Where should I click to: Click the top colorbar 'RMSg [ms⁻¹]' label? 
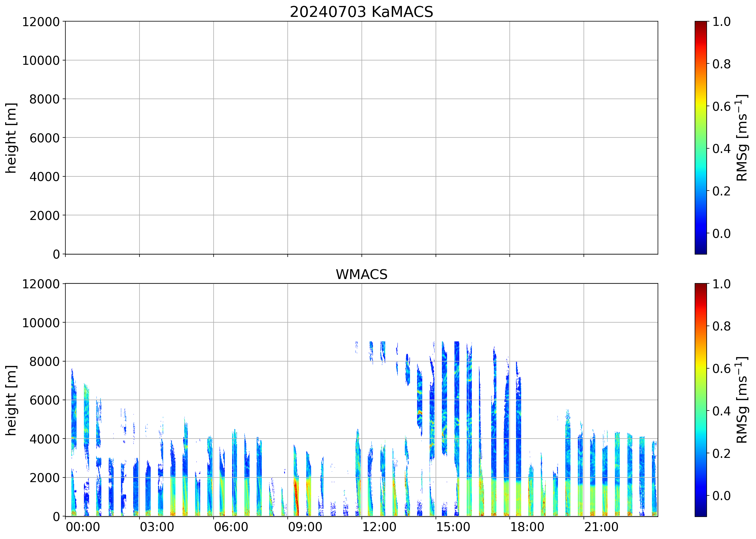[x=742, y=138]
